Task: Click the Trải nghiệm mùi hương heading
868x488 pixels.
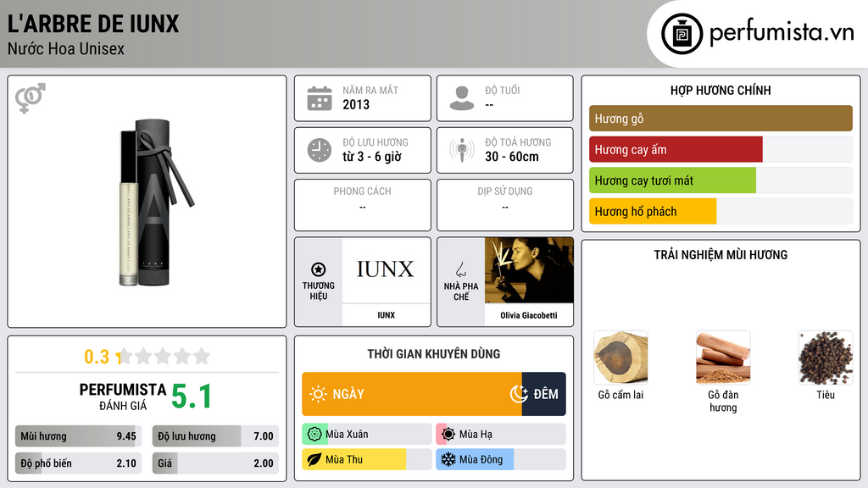Action: click(721, 255)
